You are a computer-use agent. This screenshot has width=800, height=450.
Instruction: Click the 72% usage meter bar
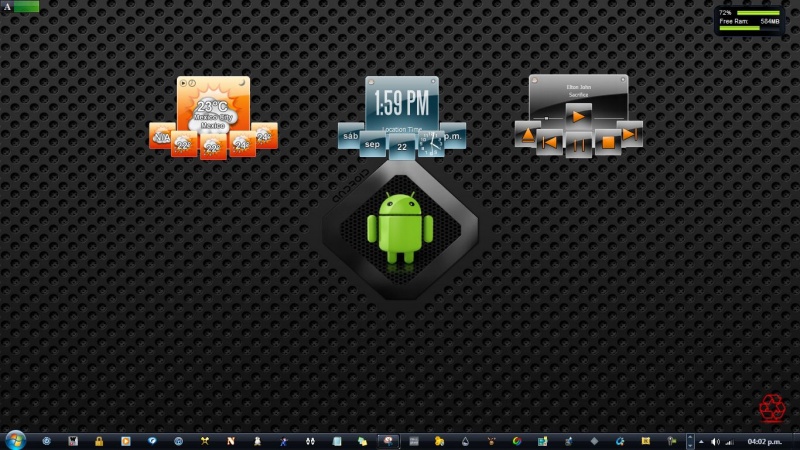click(758, 13)
